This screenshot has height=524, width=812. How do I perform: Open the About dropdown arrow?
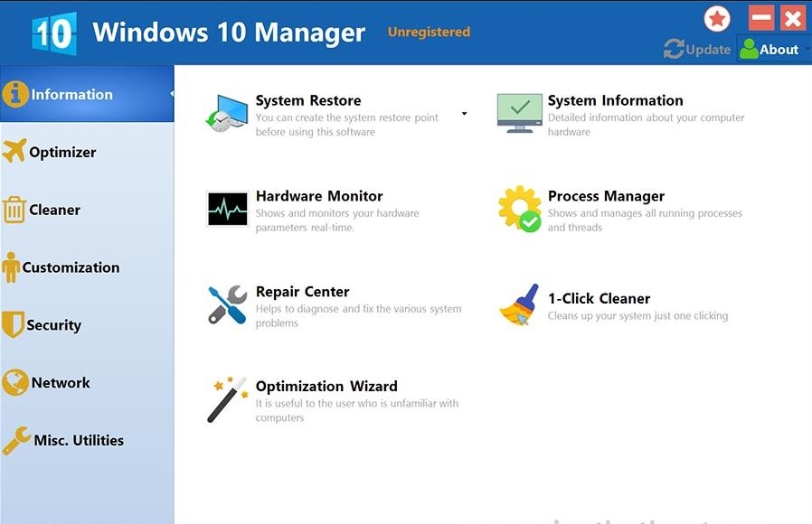pyautogui.click(x=807, y=49)
